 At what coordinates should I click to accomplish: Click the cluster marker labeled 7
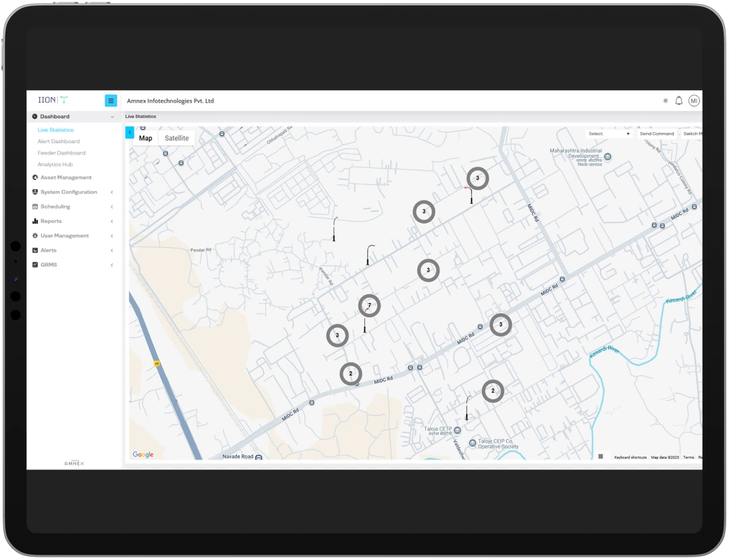[x=369, y=306]
